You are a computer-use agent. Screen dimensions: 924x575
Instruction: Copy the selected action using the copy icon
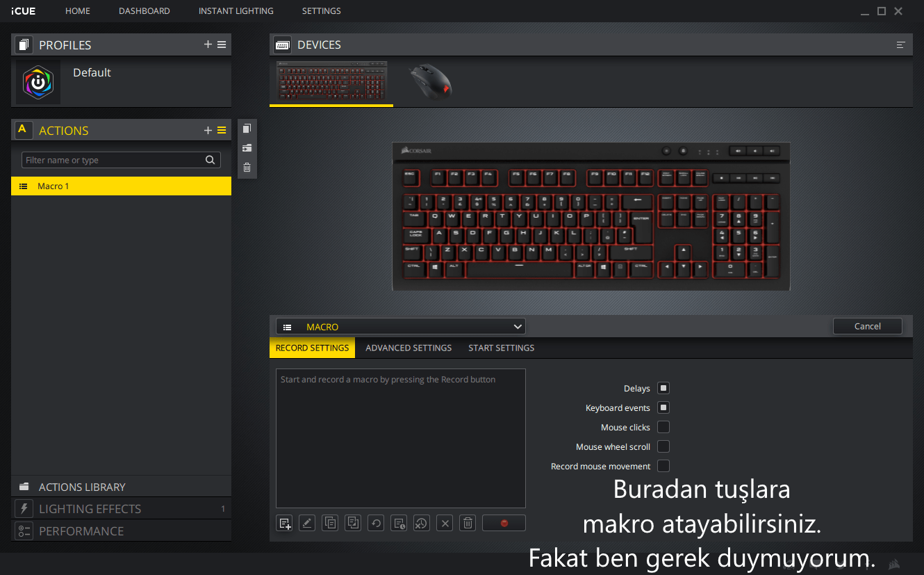(x=247, y=129)
